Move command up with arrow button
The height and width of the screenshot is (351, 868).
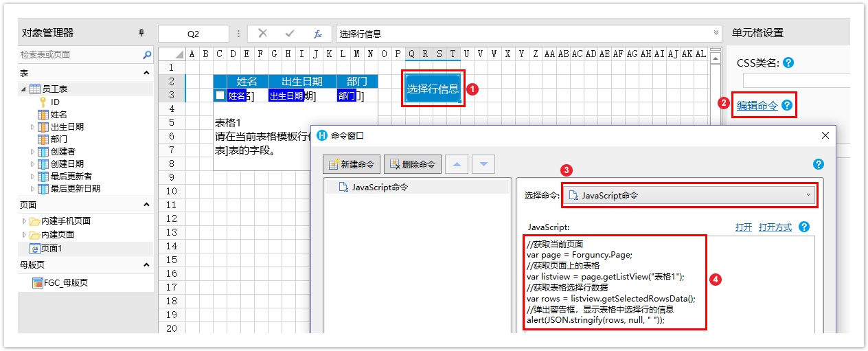point(457,164)
